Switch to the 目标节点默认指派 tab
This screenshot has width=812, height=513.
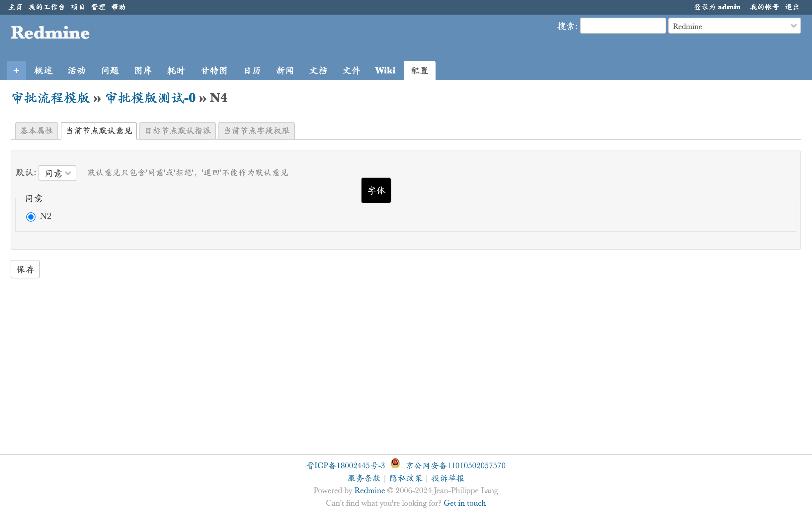(x=177, y=131)
